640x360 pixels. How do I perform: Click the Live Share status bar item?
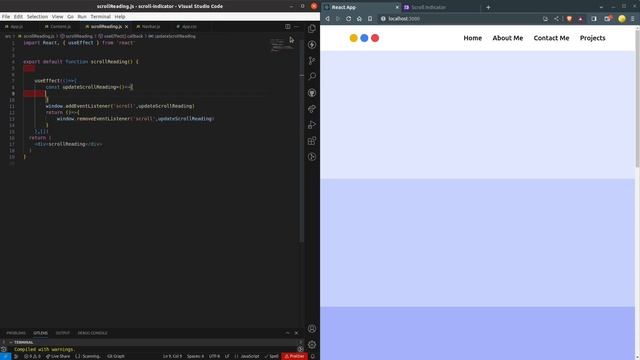coord(58,356)
